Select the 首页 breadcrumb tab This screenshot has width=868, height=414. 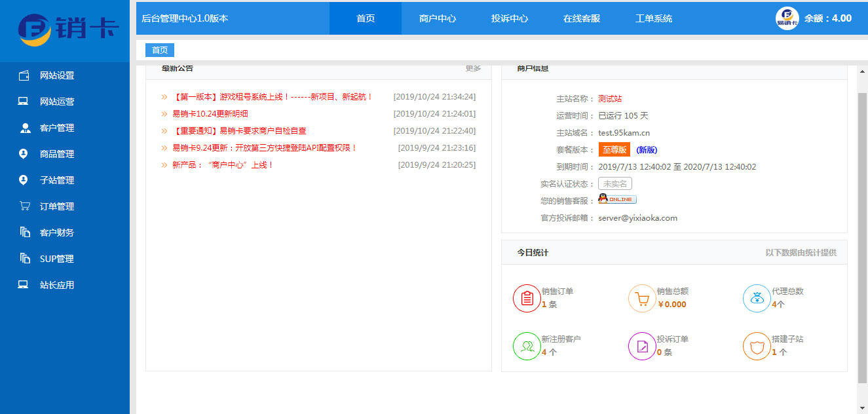(159, 50)
